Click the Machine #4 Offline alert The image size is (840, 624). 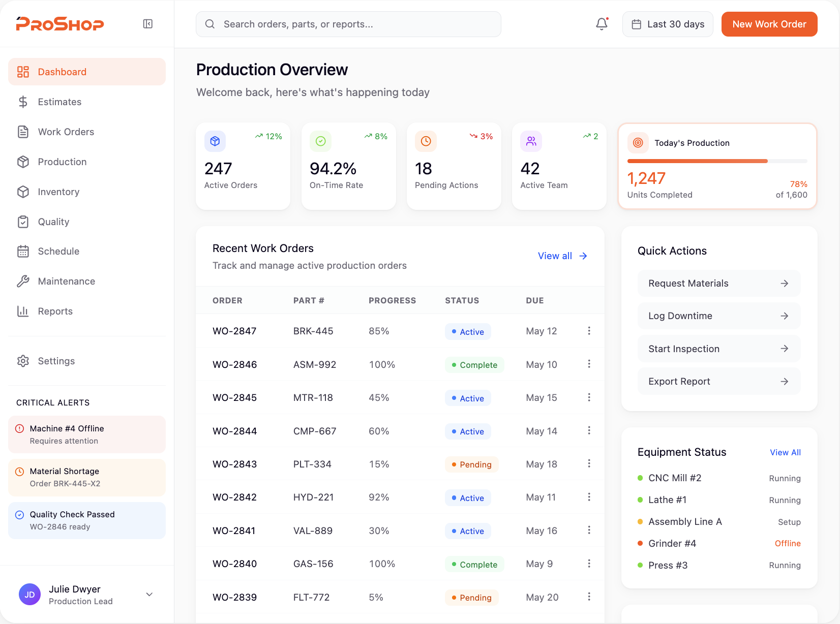(x=87, y=434)
